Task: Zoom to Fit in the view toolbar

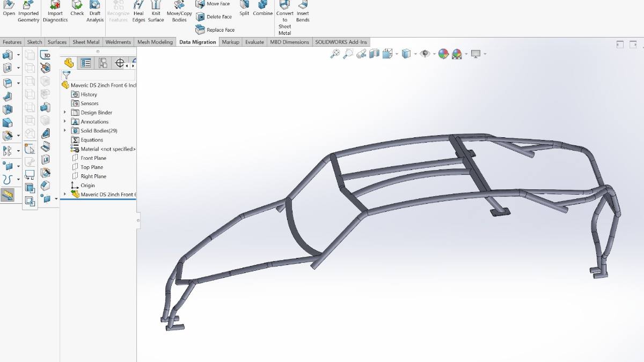Action: (335, 54)
